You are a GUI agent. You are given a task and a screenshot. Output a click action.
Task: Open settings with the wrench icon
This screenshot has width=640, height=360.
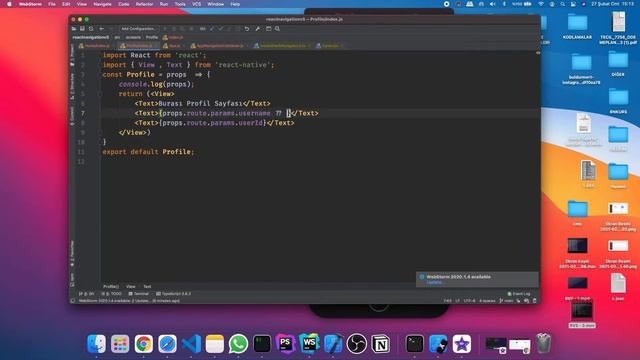pos(258,29)
